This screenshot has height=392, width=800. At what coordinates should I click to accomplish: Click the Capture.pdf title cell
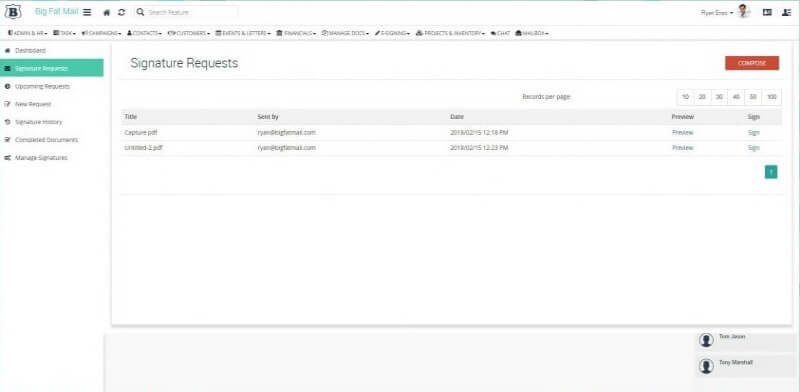point(141,132)
